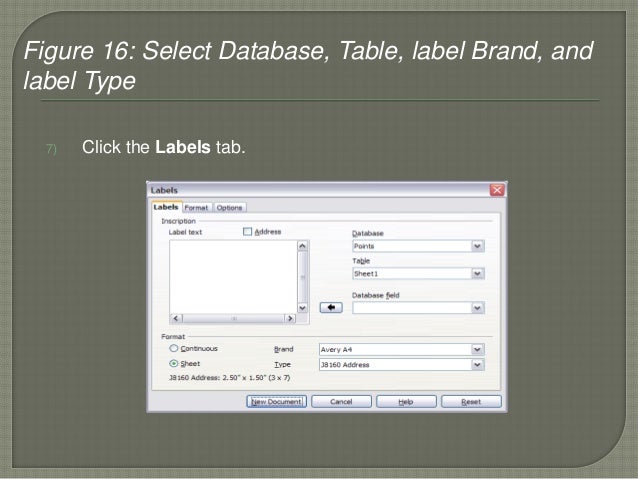Select the Sheet radio button
638x479 pixels.
tap(174, 363)
